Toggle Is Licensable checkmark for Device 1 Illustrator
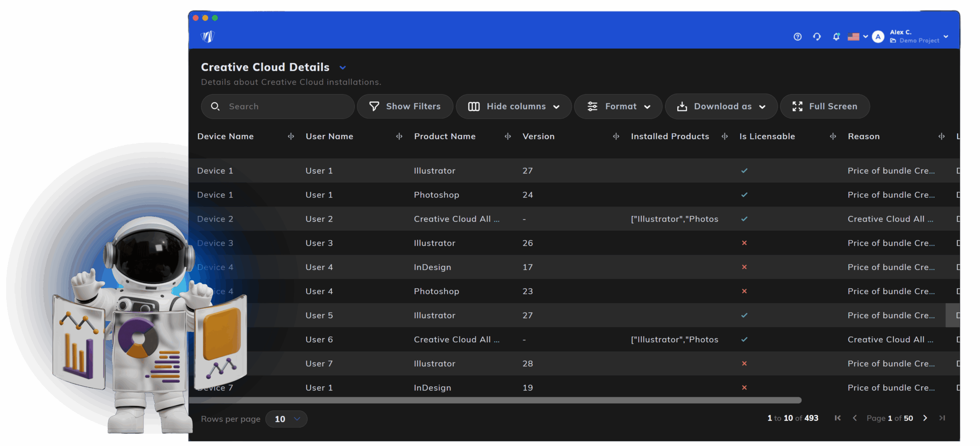The width and height of the screenshot is (980, 446). [744, 171]
